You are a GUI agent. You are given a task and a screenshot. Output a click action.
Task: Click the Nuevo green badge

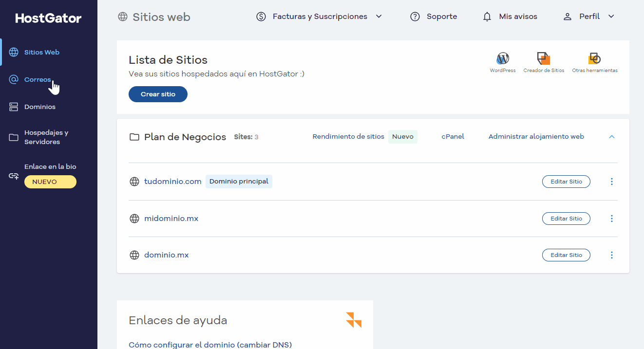[403, 136]
